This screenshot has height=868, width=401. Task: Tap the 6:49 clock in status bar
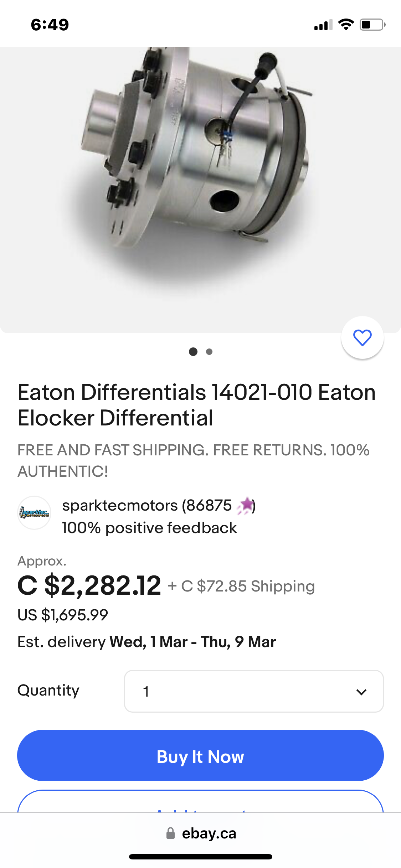coord(50,25)
